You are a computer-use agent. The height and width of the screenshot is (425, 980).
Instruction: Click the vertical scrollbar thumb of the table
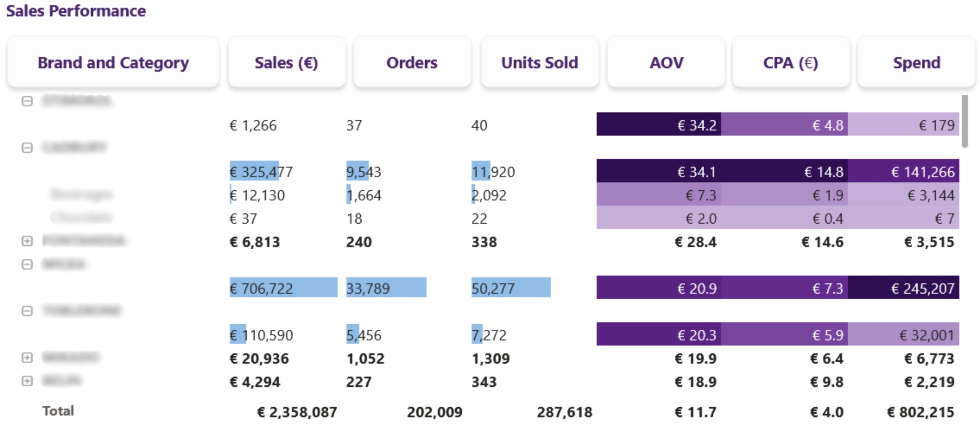pos(965,121)
